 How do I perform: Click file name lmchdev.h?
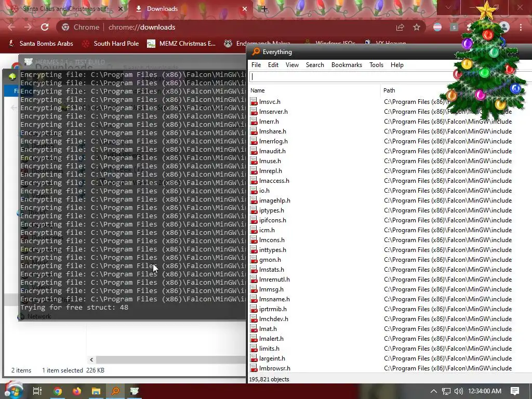273,318
